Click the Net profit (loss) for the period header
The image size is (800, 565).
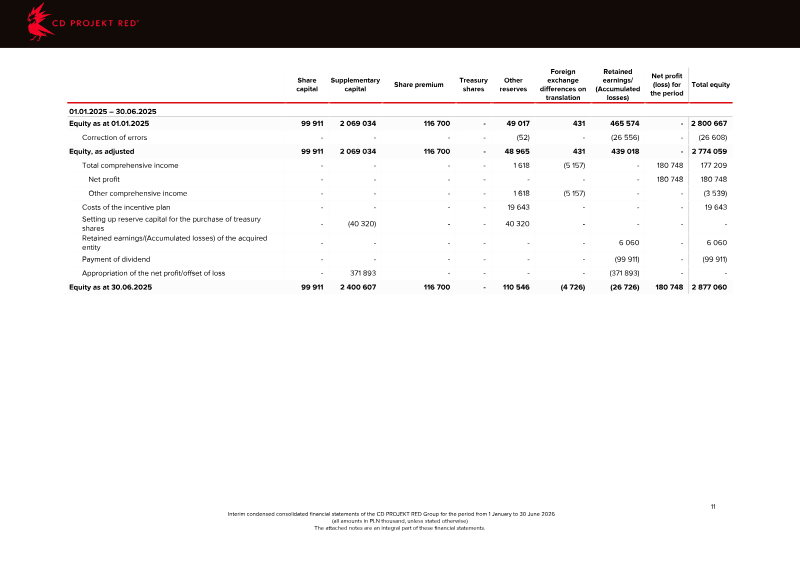[666, 85]
